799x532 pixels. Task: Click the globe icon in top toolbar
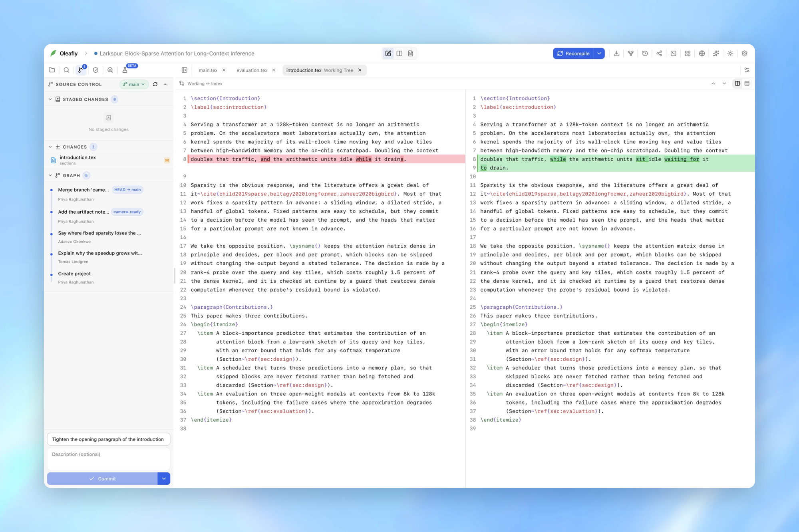(x=702, y=54)
